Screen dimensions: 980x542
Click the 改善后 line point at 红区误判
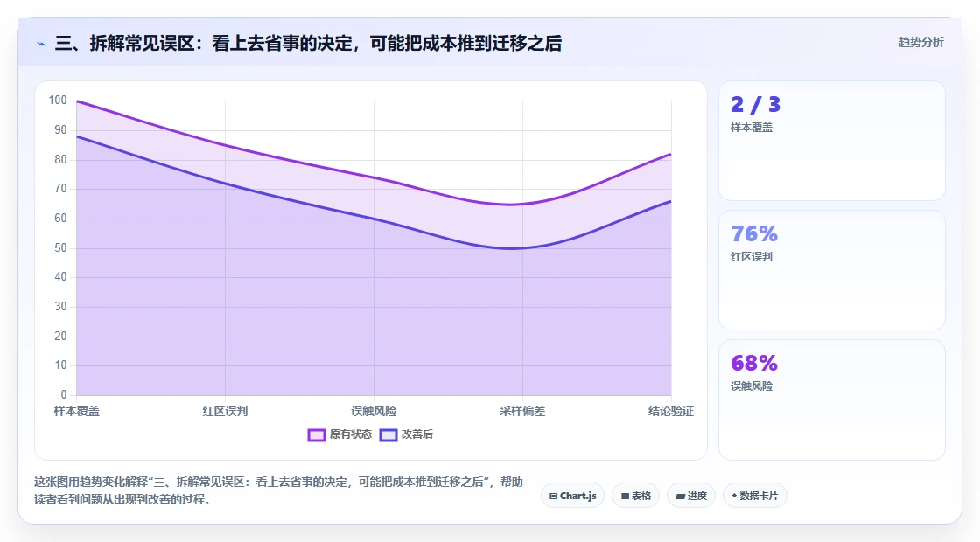225,184
